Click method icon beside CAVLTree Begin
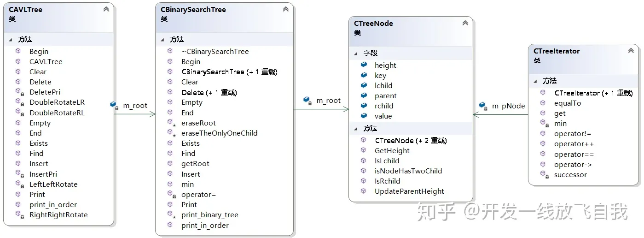Viewport: 644px width, 238px height. point(18,51)
